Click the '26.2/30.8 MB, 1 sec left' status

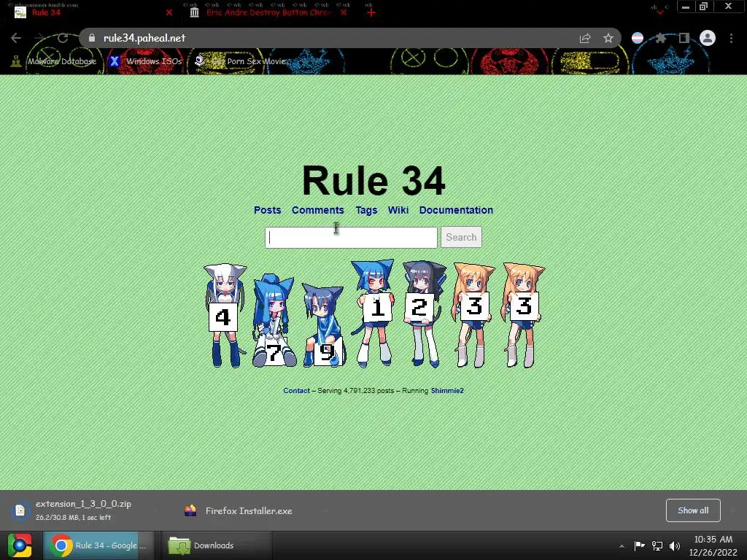coord(74,517)
